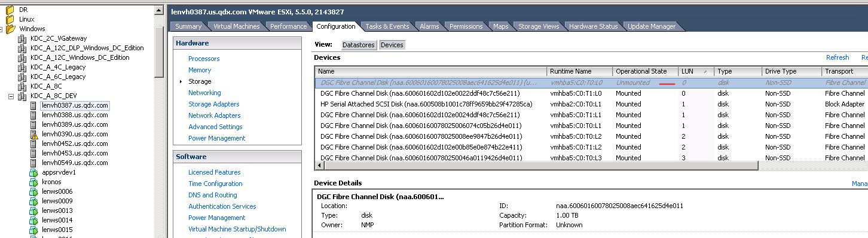Open Network Adapters link
Image resolution: width=868 pixels, height=238 pixels.
coord(215,115)
